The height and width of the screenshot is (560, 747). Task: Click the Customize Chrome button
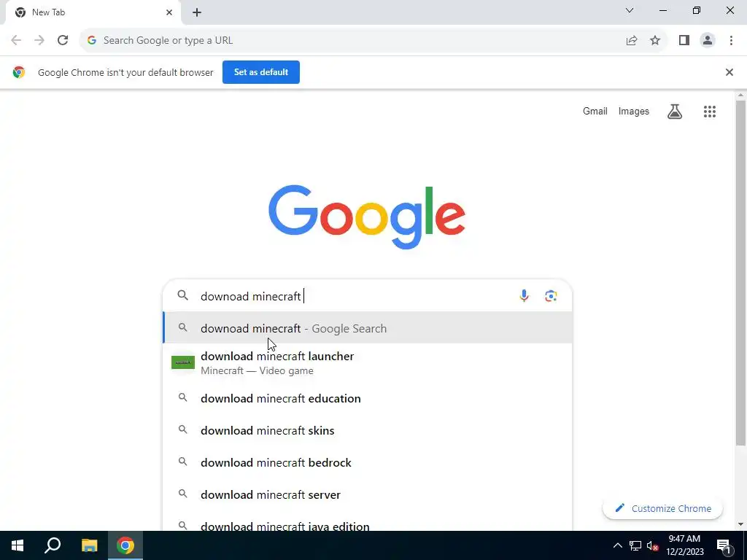click(662, 508)
